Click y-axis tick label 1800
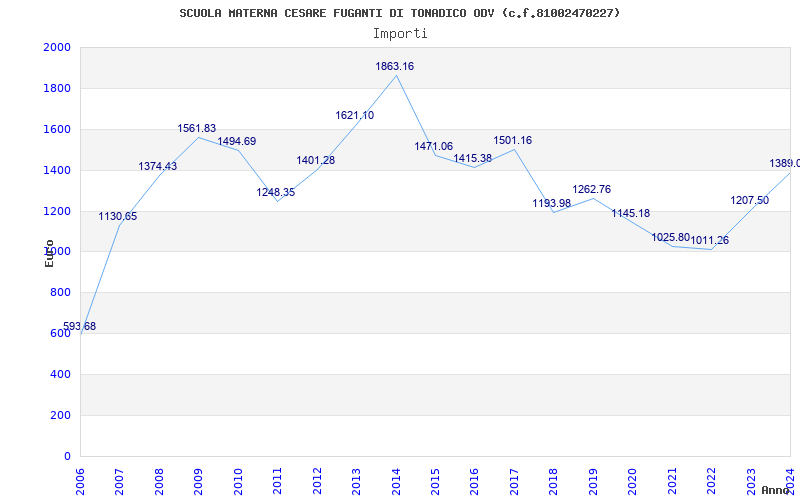Image resolution: width=800 pixels, height=500 pixels. (57, 88)
